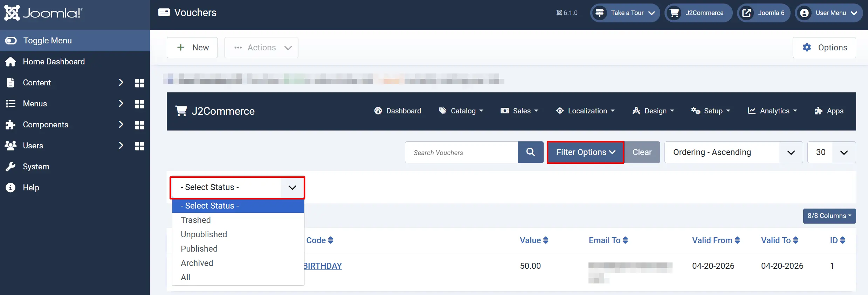The height and width of the screenshot is (295, 868).
Task: Open the 8/8 Columns selector
Action: [x=829, y=216]
